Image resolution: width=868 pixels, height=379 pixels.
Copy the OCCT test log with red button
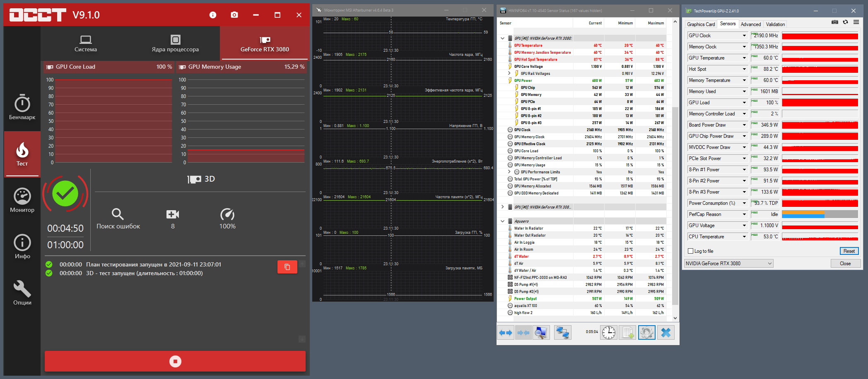[287, 267]
